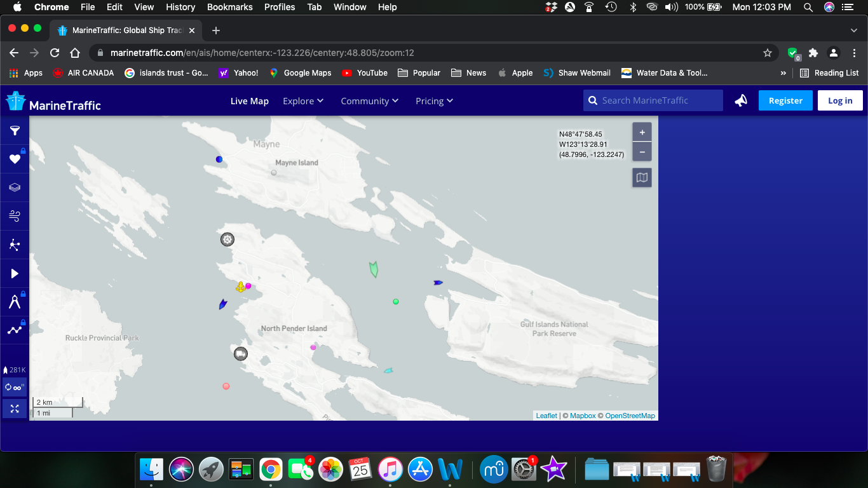Open Finder from the dock
The image size is (868, 488).
pyautogui.click(x=152, y=470)
